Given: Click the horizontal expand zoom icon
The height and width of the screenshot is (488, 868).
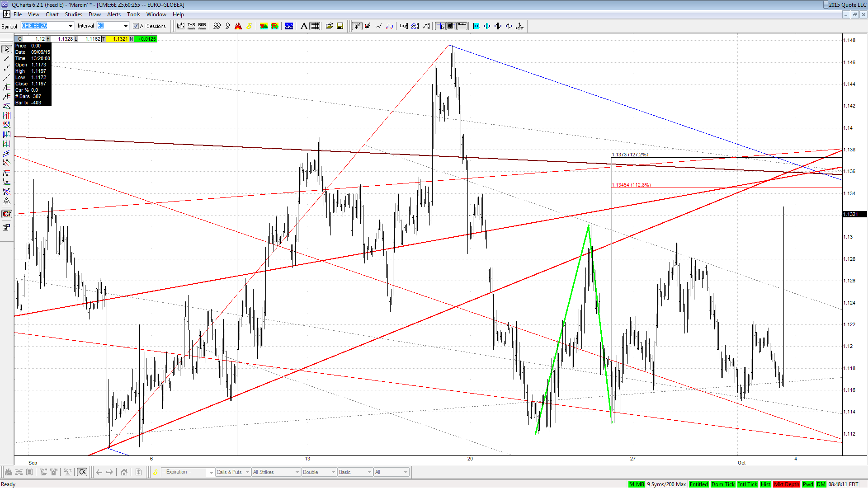Looking at the screenshot, I should 476,26.
